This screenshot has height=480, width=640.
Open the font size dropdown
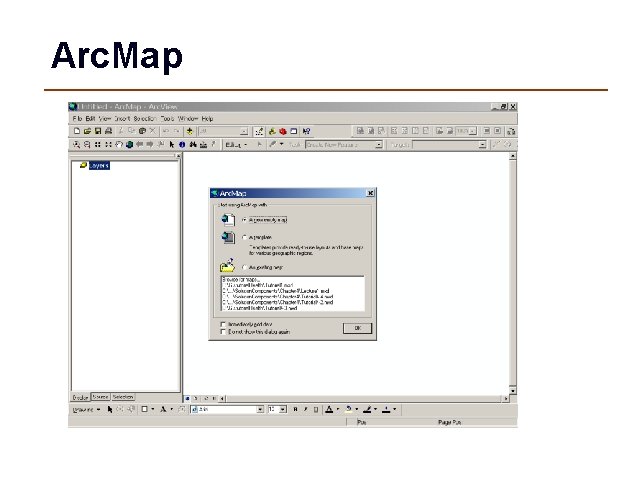(x=282, y=409)
